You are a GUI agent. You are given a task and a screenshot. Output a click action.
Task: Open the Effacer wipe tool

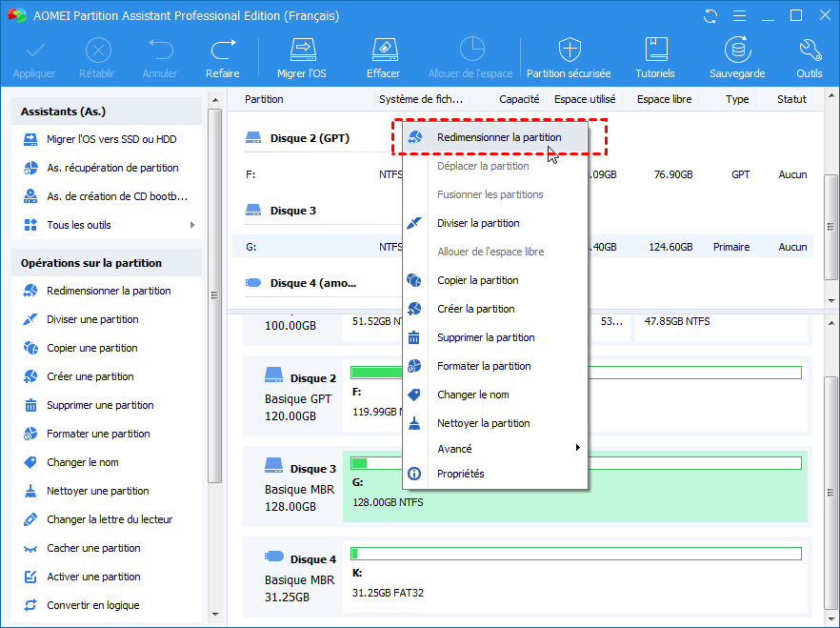pyautogui.click(x=384, y=58)
